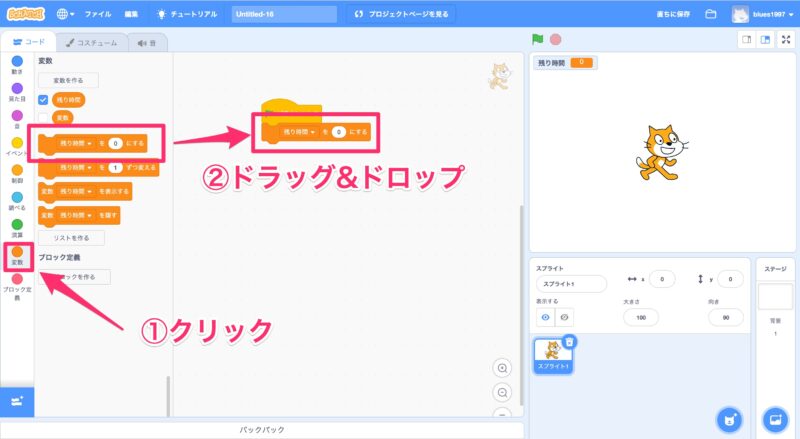Hide sprite using crossed-out eye icon
800x439 pixels.
tap(564, 316)
